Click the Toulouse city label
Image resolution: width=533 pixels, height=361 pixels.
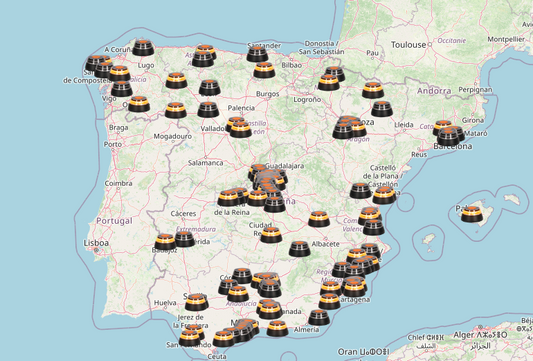(409, 45)
